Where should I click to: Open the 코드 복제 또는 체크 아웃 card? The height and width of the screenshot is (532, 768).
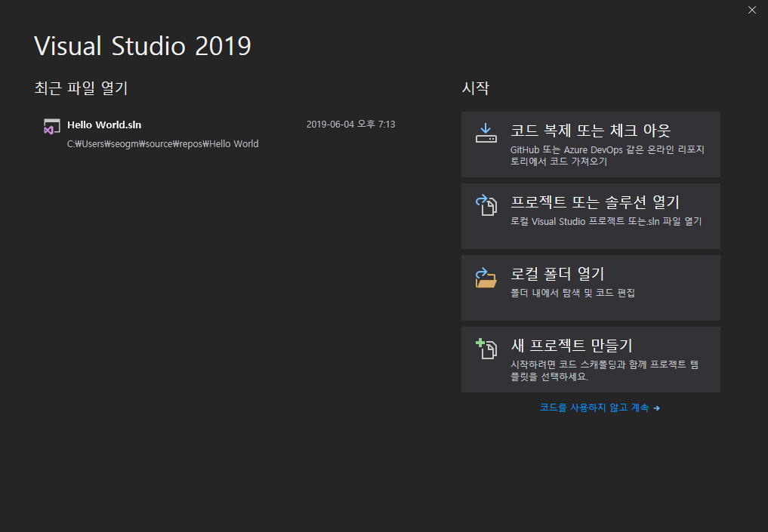[591, 144]
